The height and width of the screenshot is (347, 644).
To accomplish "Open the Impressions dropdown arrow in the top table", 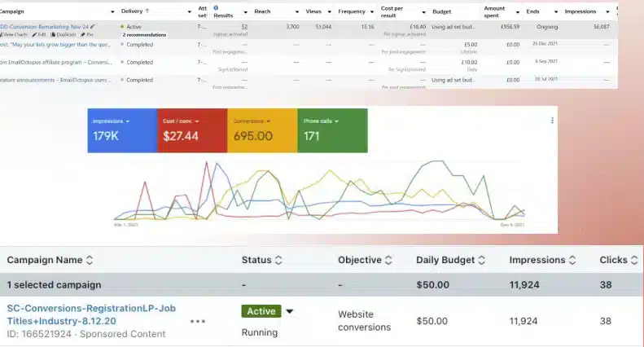I will click(x=608, y=12).
